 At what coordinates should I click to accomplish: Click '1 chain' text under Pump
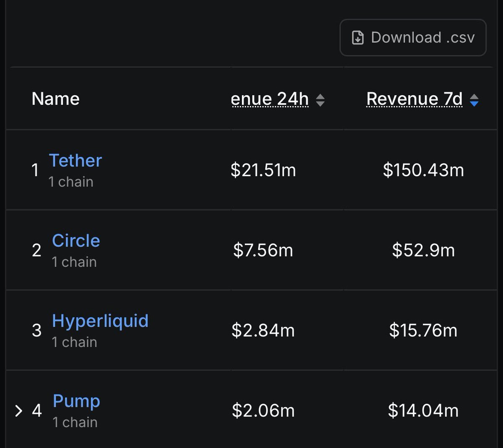[x=75, y=422]
